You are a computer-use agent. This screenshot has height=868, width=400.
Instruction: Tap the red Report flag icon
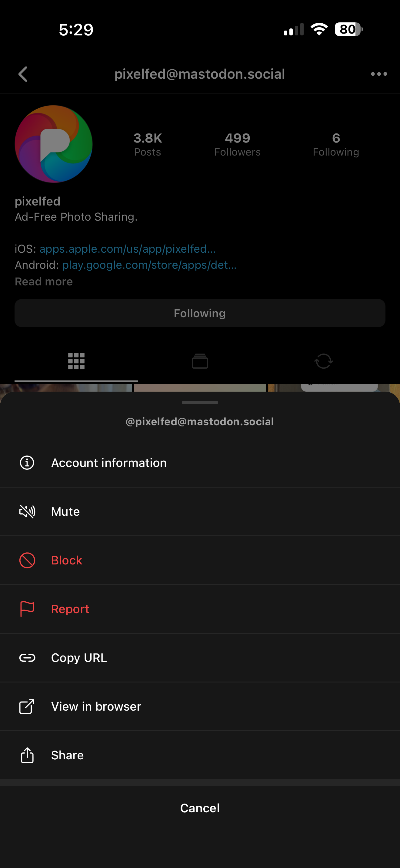[27, 609]
